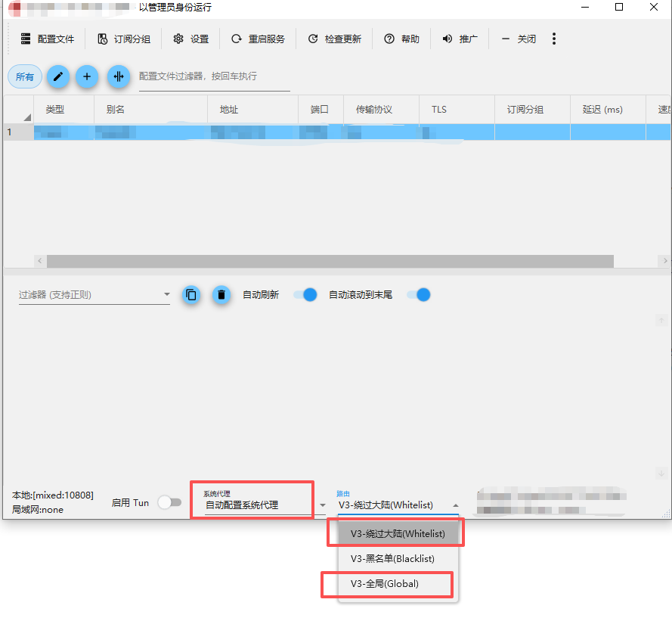Click the plus add profile icon
Viewport: 672px width, 618px height.
[87, 76]
